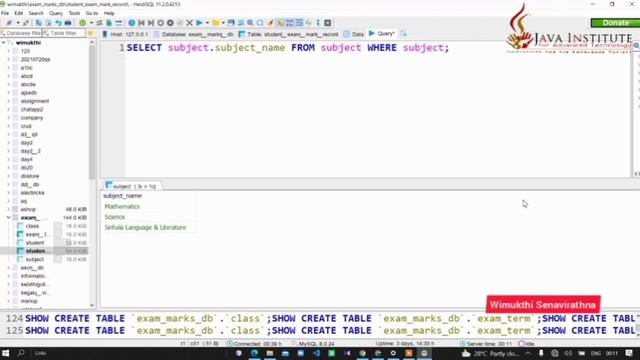Click the Windows Start button
The image size is (640, 360).
click(x=5, y=353)
